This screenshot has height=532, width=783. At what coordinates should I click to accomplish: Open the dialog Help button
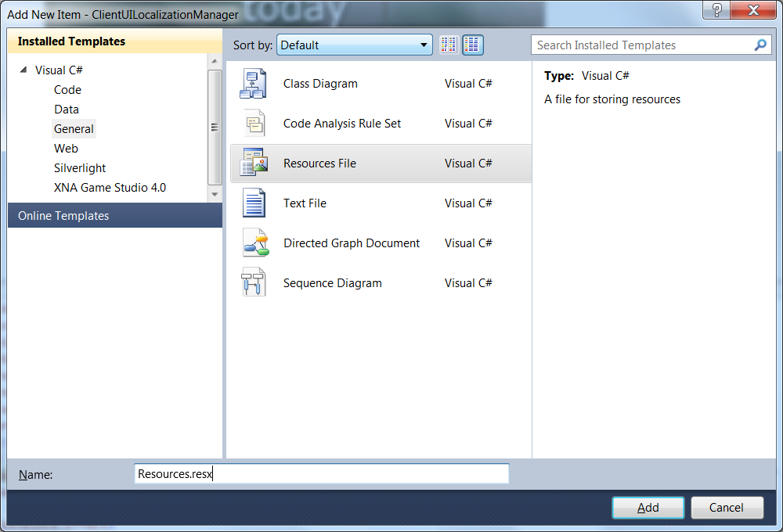click(716, 10)
